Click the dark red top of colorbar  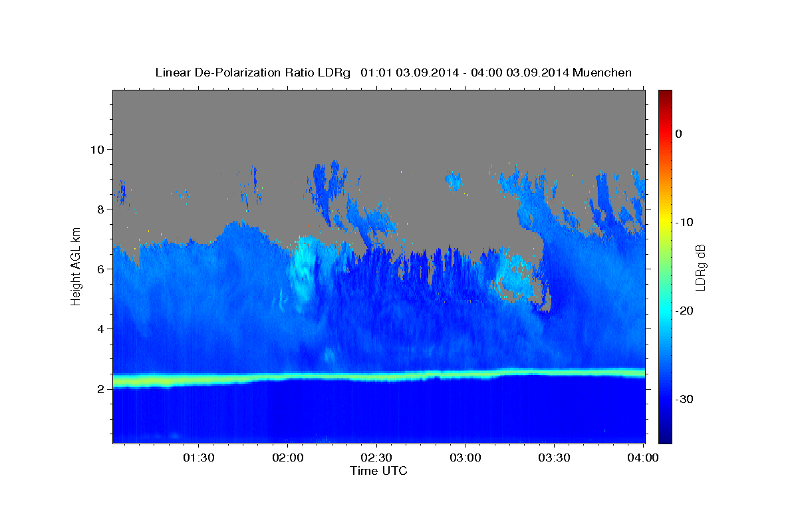(x=665, y=95)
